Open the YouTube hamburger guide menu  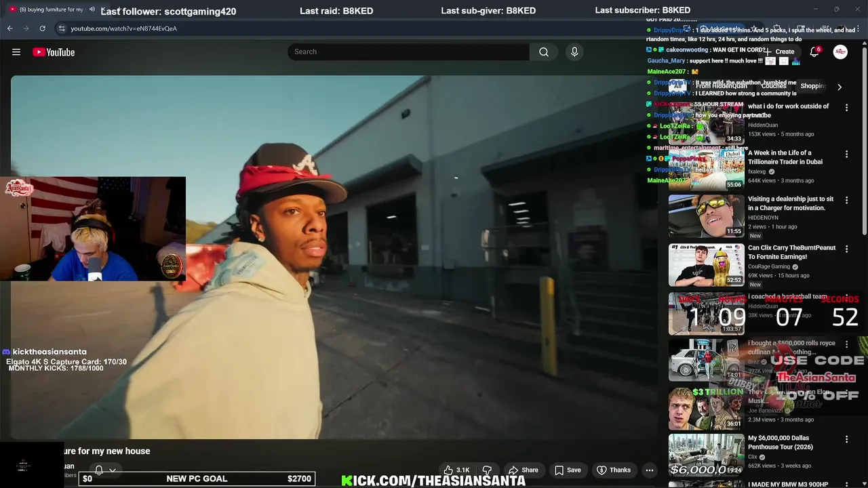click(16, 52)
